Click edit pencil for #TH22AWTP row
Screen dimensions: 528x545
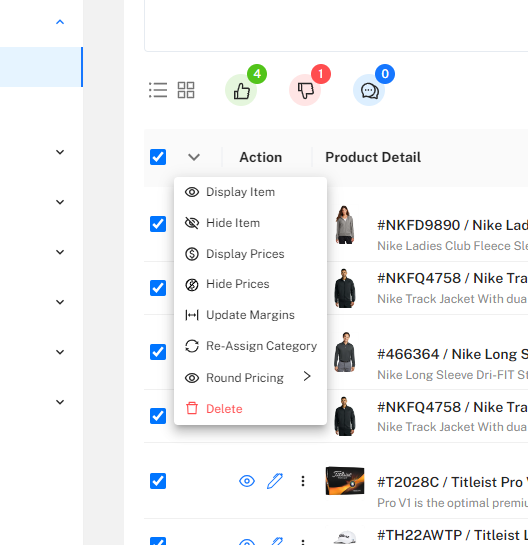pyautogui.click(x=275, y=541)
